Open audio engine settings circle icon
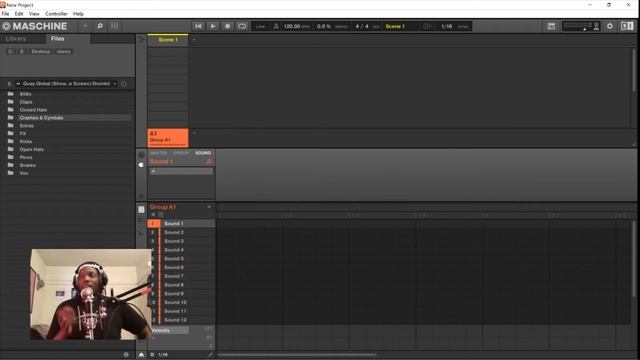The width and height of the screenshot is (640, 360). coord(610,26)
